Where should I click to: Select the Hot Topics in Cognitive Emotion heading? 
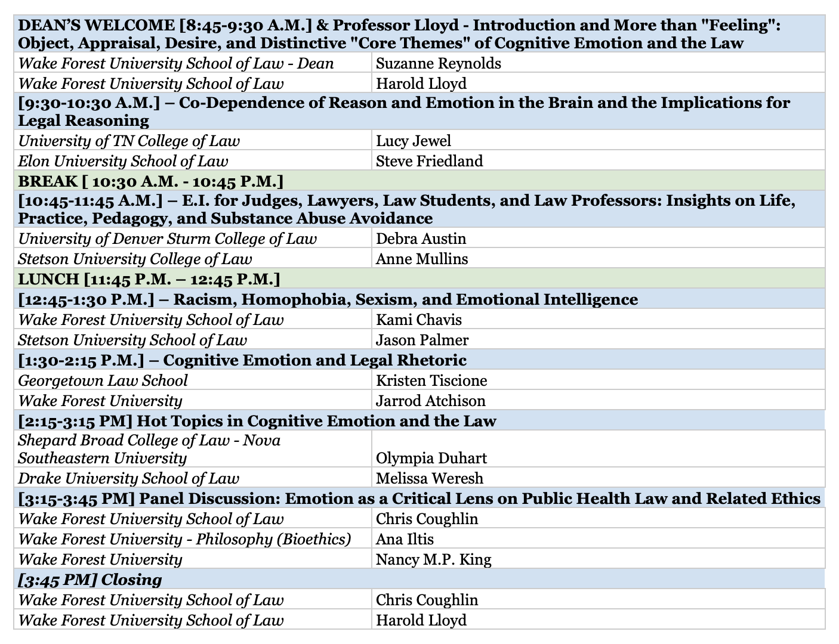[x=419, y=420]
